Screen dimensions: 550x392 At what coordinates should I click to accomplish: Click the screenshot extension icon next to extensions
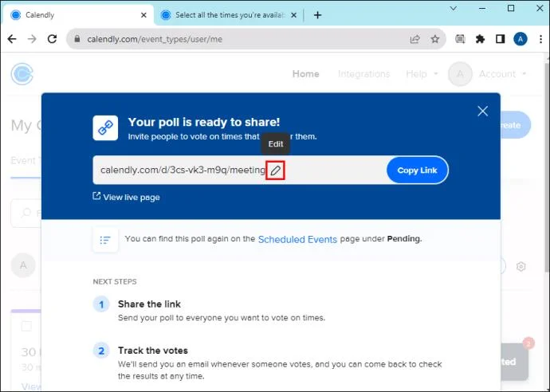click(x=460, y=39)
